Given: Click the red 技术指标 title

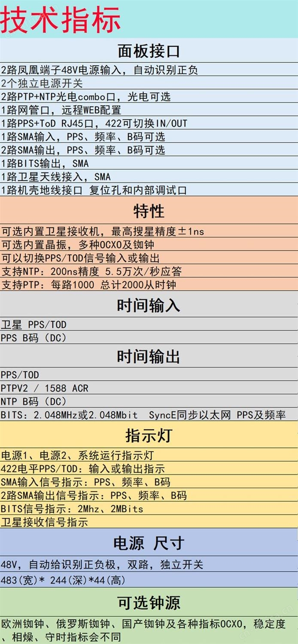Looking at the screenshot, I should tap(60, 19).
